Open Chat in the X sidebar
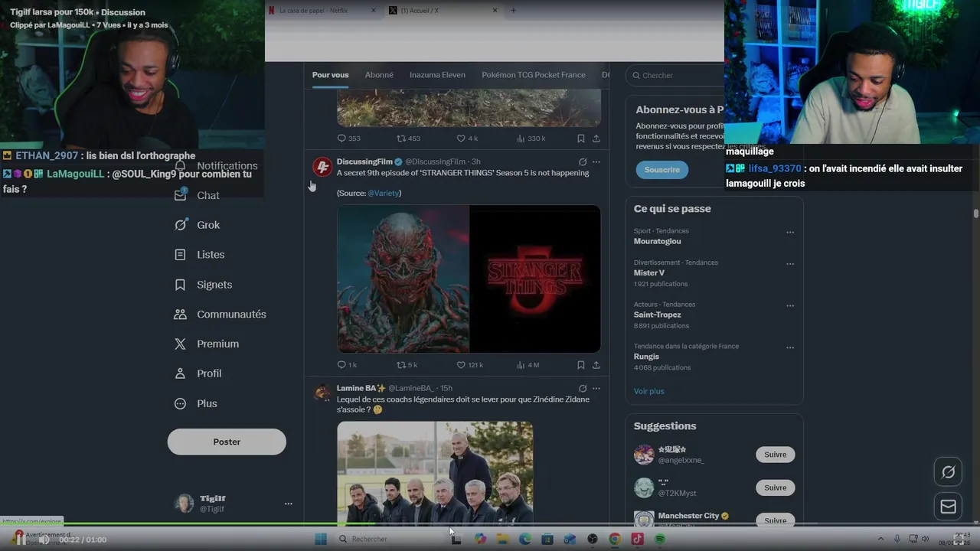Viewport: 980px width, 551px height. pyautogui.click(x=198, y=195)
